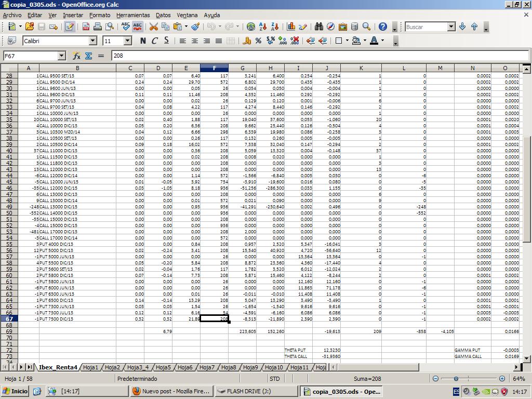This screenshot has height=399, width=532.
Task: Open the font name dropdown (Calibri)
Action: click(93, 41)
